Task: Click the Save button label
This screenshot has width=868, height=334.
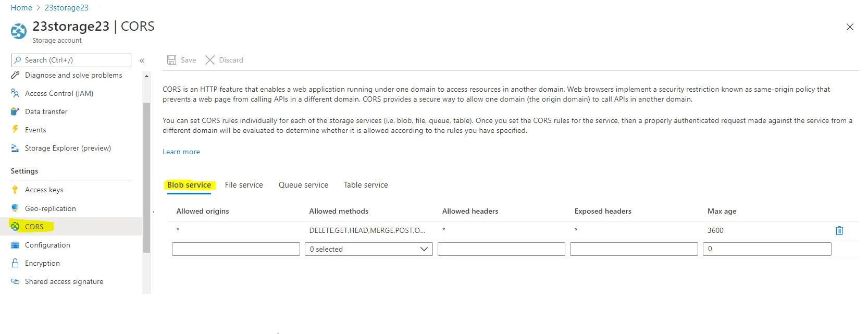Action: [188, 60]
